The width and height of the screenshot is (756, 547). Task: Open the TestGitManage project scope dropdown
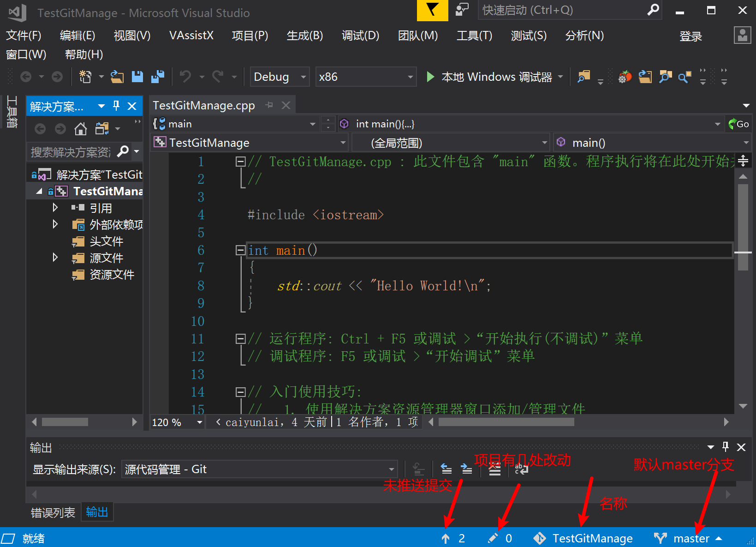pyautogui.click(x=250, y=143)
